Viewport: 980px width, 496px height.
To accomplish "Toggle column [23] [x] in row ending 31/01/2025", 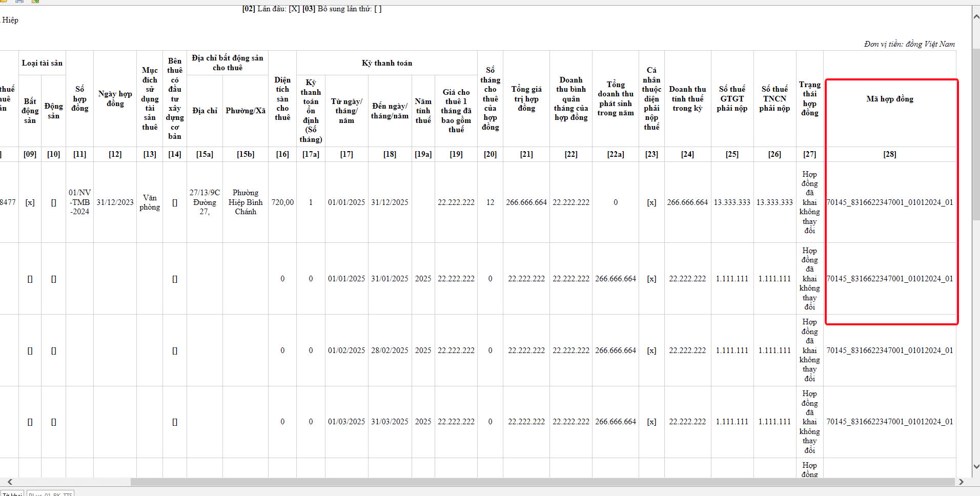I will pos(651,279).
